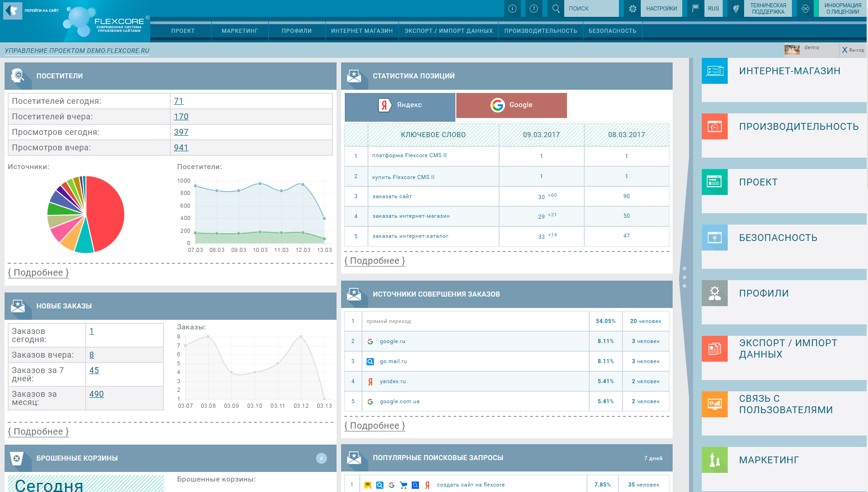The width and height of the screenshot is (868, 492).
Task: Click the Поиск search input field
Action: pos(591,9)
